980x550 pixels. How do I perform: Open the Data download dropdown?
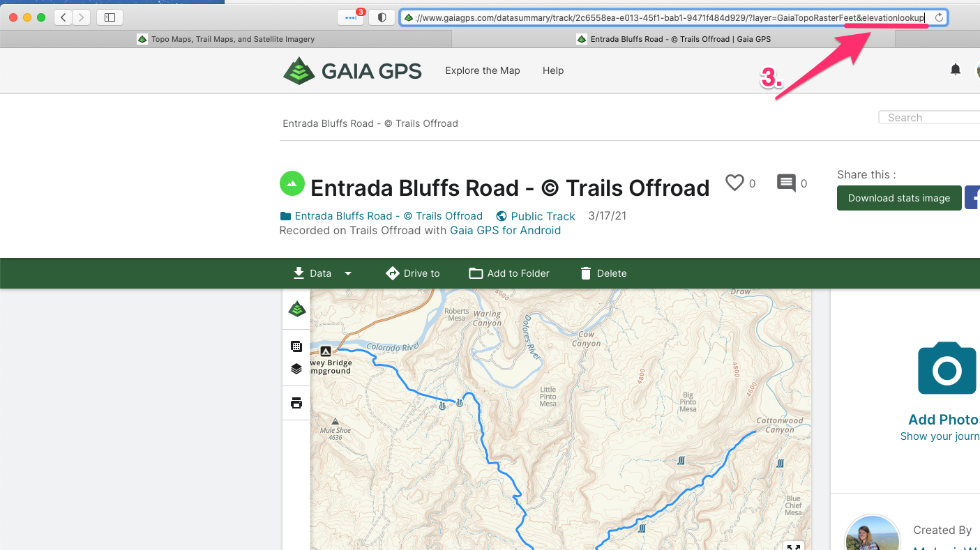[322, 273]
